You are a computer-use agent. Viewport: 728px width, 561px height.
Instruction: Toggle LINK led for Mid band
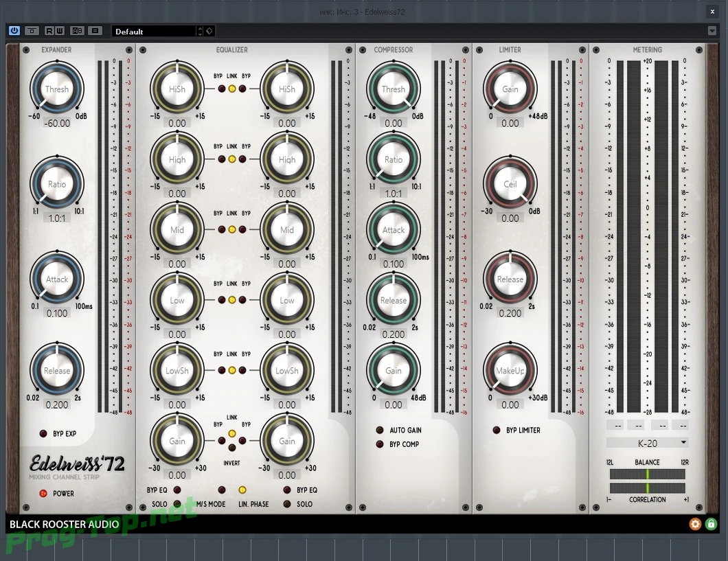click(x=231, y=229)
